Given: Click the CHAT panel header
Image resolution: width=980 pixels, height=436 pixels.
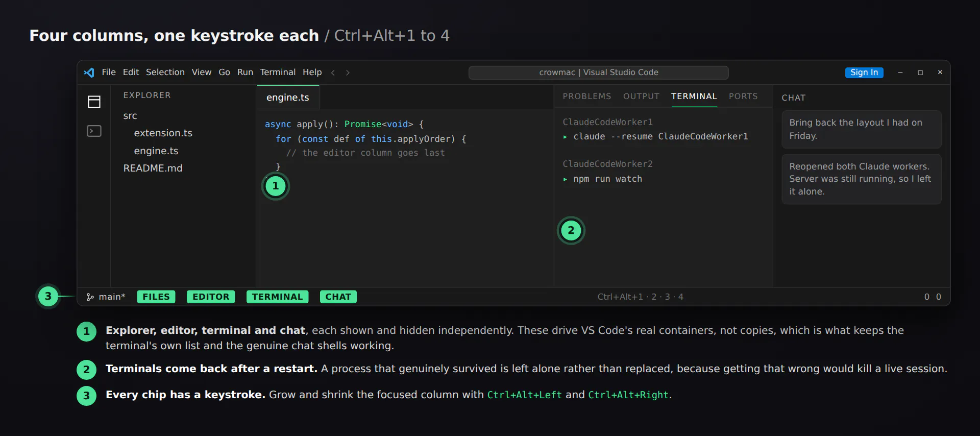Looking at the screenshot, I should [793, 98].
